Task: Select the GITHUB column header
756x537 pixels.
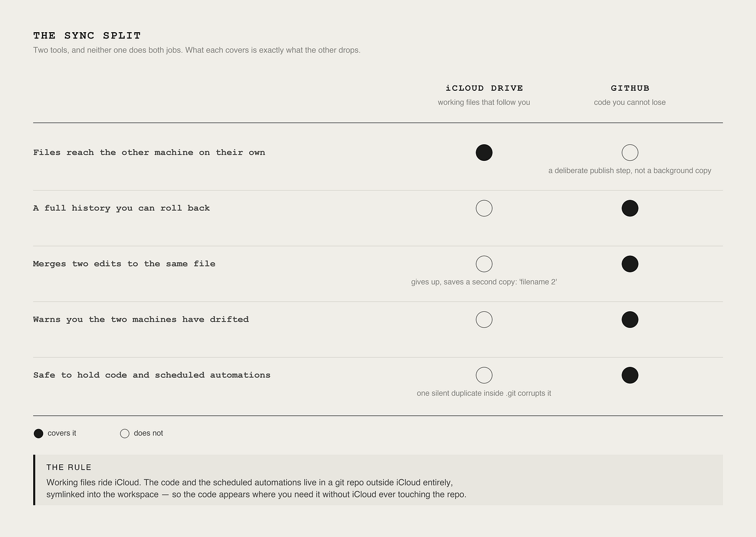Action: point(630,88)
